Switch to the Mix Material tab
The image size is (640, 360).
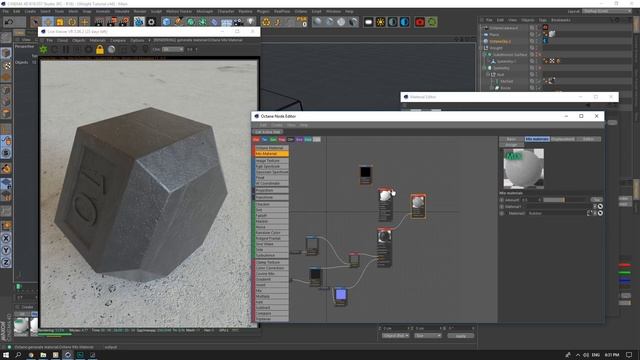(537, 139)
